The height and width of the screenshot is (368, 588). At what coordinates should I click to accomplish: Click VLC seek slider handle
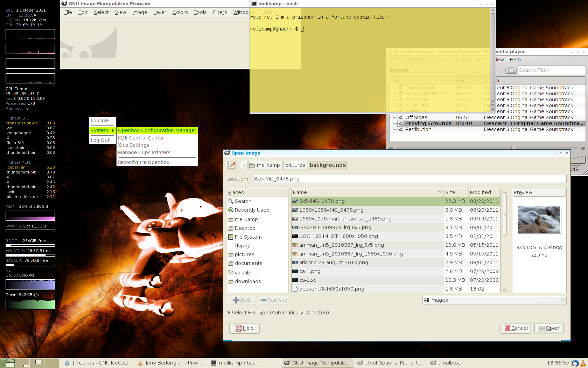513,148
